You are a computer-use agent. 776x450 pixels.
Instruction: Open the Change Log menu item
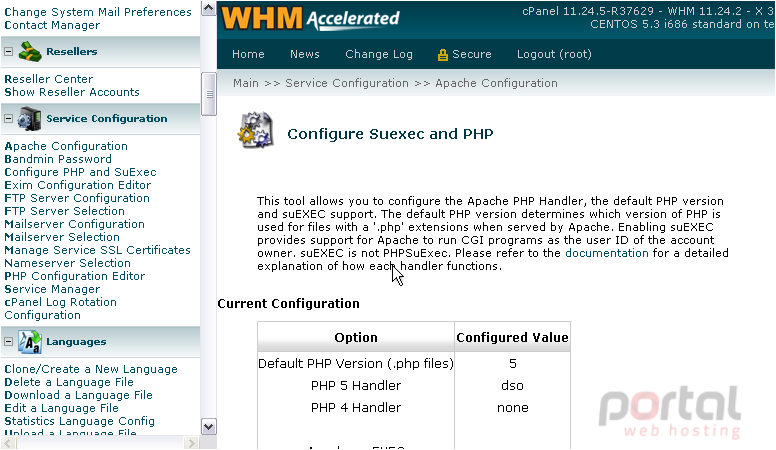tap(379, 54)
